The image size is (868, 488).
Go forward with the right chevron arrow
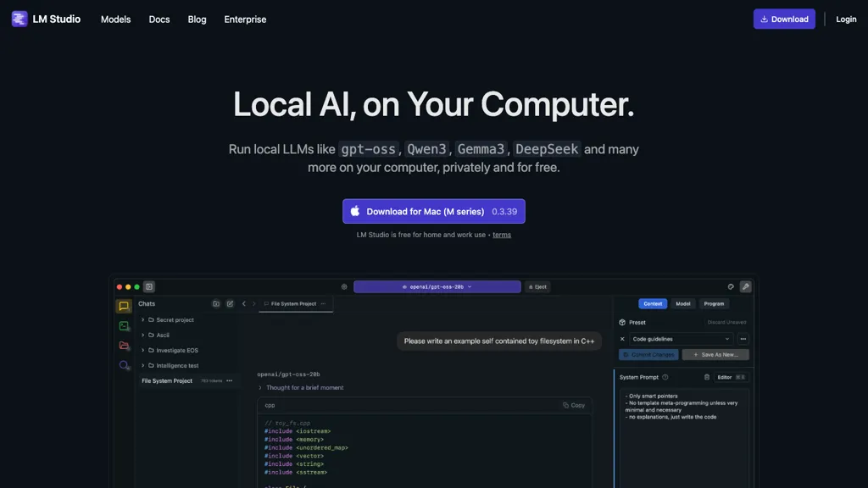point(254,304)
